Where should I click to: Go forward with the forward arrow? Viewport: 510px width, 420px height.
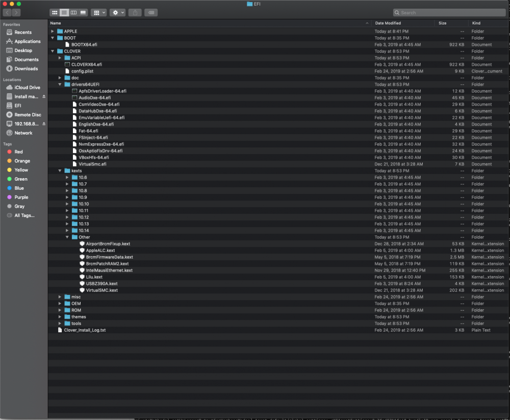[x=16, y=13]
